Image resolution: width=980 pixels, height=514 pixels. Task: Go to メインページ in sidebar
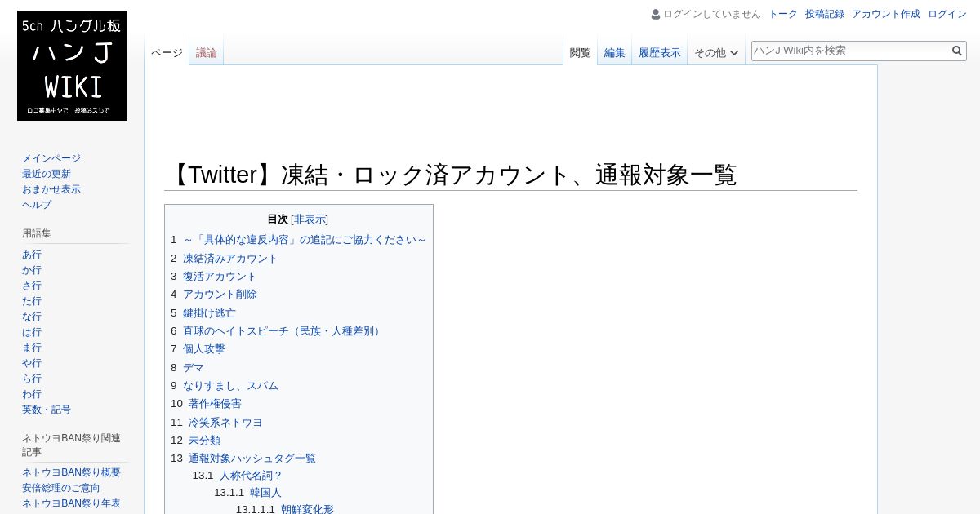point(51,158)
